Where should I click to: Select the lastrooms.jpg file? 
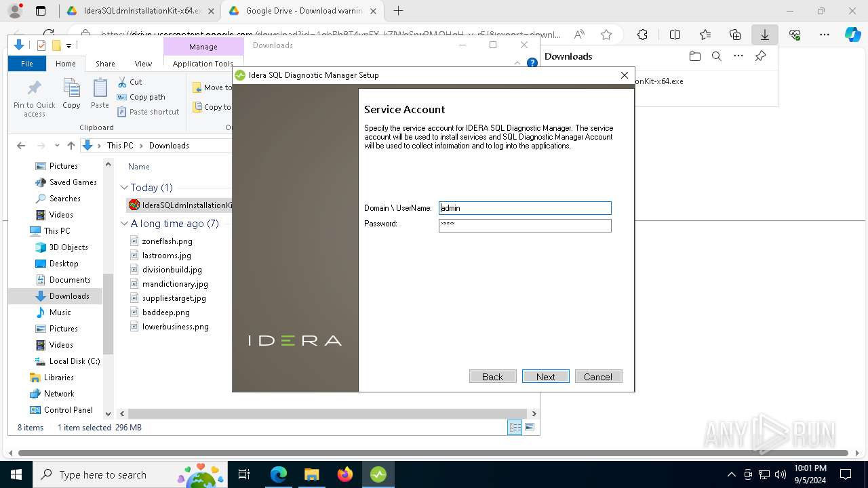[167, 256]
